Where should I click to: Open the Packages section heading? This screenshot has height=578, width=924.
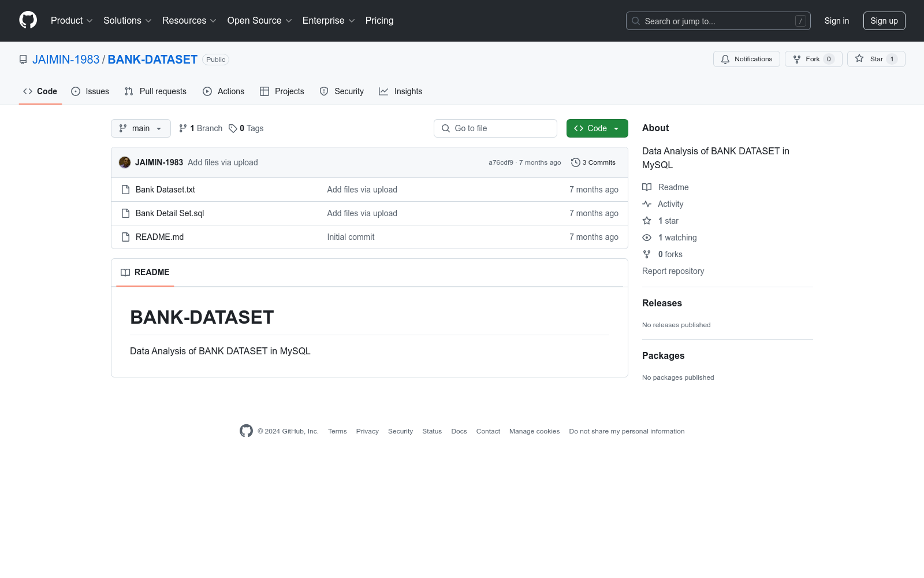(x=663, y=356)
